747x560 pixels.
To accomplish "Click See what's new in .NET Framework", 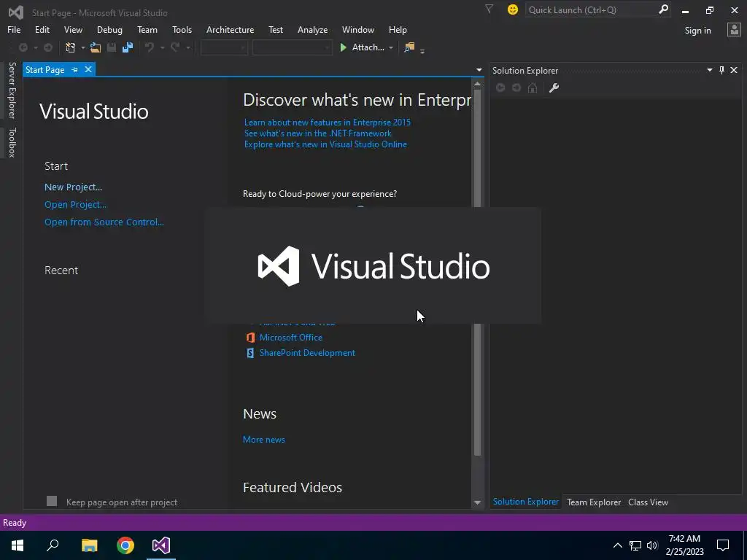I will click(318, 133).
